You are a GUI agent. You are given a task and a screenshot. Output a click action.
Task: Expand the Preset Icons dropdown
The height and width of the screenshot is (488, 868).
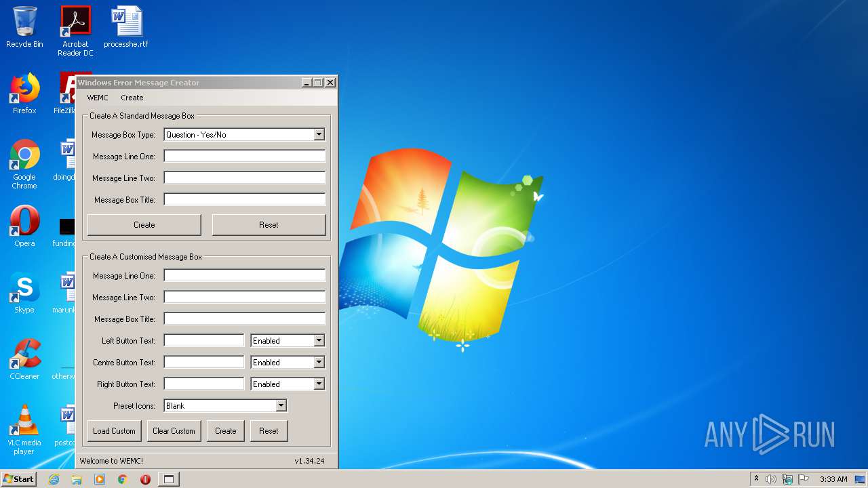pos(281,406)
